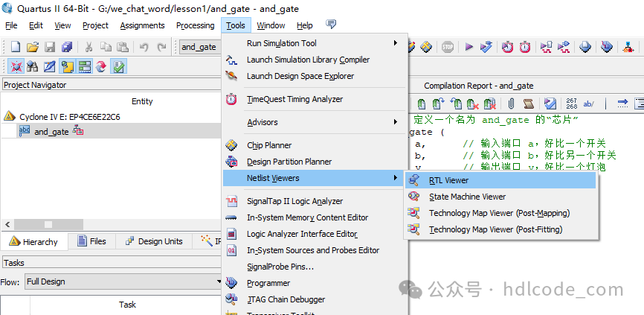Click the plain red stopwatch toolbar icon
The image size is (644, 315).
coord(525,47)
